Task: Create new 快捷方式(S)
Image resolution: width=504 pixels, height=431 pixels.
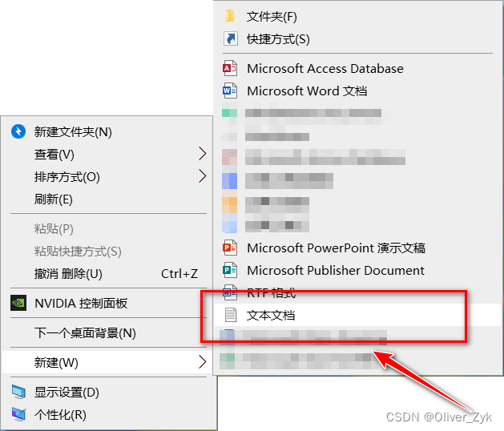Action: (357, 39)
